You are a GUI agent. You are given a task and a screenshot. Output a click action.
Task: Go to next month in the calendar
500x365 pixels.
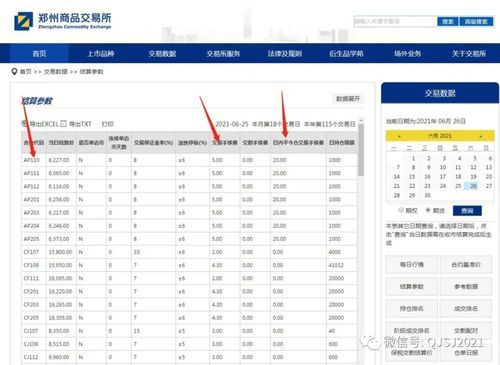(x=480, y=136)
